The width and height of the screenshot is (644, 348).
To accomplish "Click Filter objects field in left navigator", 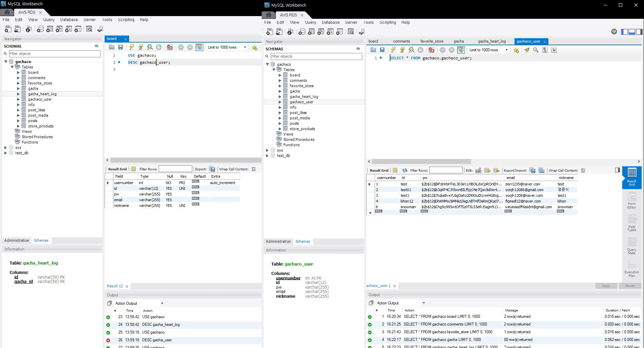I will click(54, 54).
